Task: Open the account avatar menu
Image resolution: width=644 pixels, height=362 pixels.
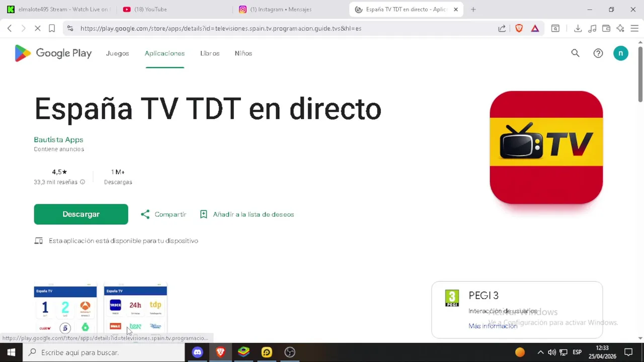Action: tap(620, 53)
